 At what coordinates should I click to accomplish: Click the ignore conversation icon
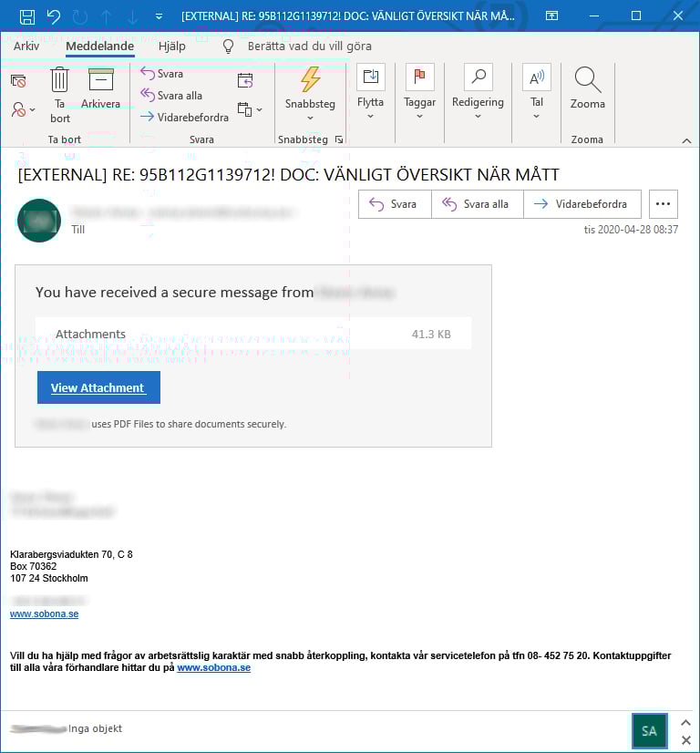tap(18, 81)
